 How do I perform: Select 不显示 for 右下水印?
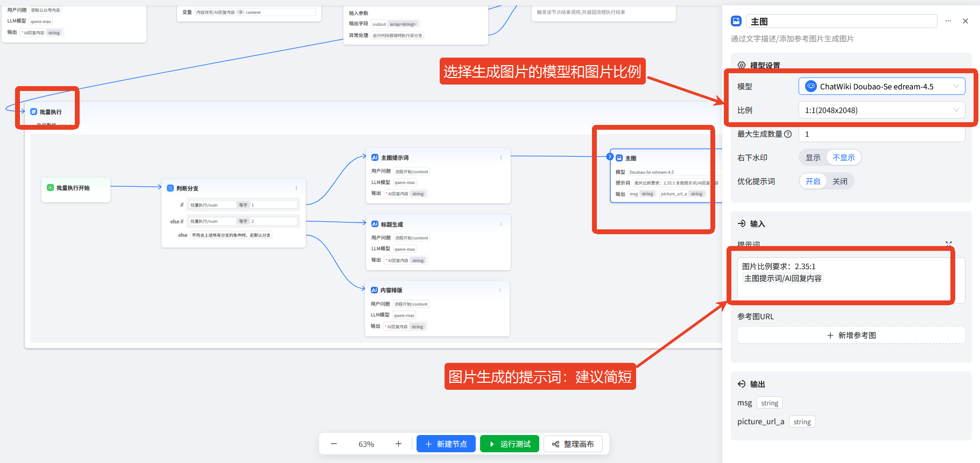(843, 158)
